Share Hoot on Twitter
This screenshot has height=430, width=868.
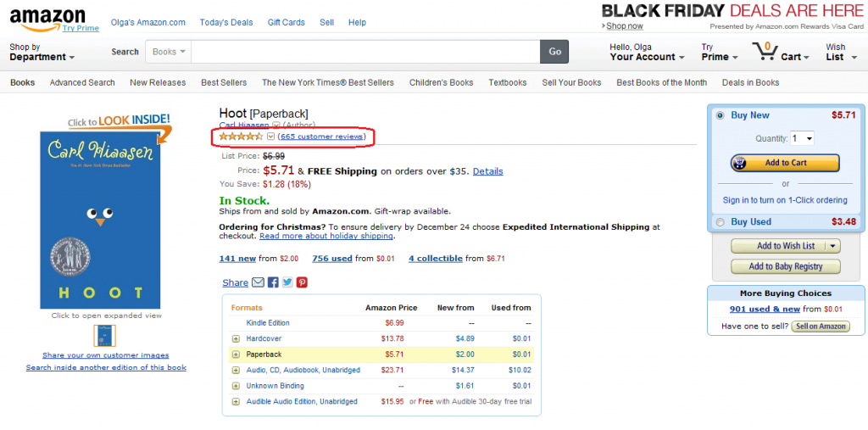[287, 282]
